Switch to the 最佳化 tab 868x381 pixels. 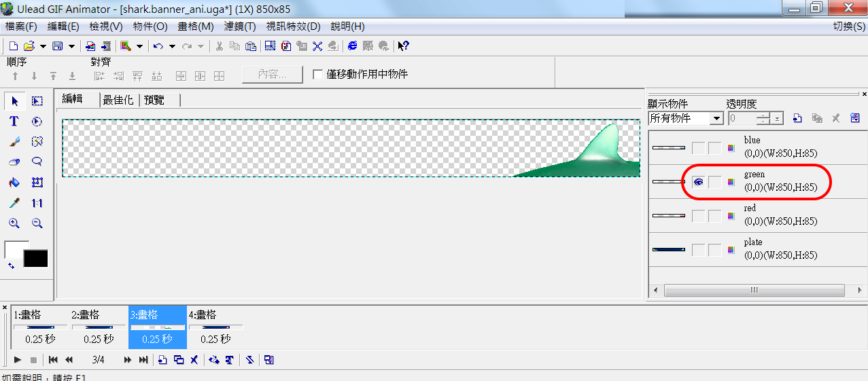coord(119,100)
